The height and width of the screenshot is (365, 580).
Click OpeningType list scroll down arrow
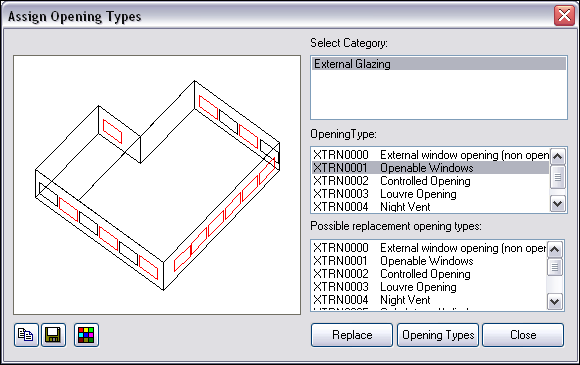coord(557,204)
